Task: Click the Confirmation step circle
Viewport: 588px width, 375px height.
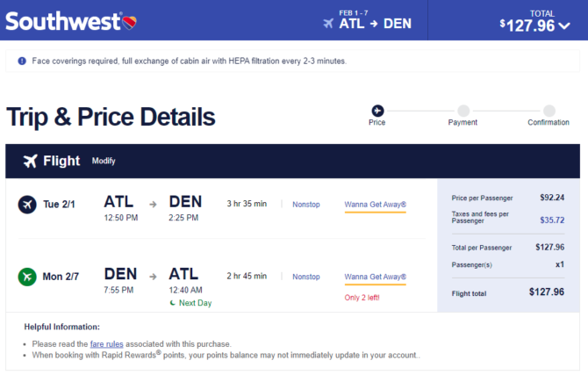Action: point(549,111)
